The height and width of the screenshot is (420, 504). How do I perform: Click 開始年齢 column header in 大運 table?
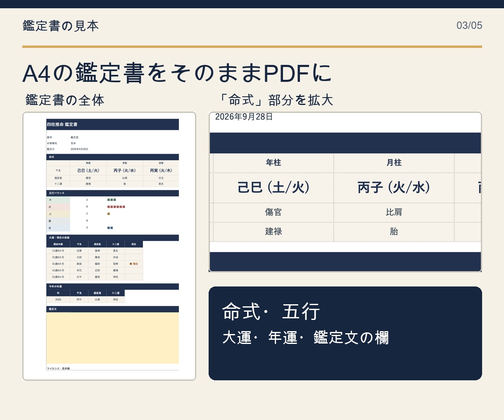[x=58, y=244]
